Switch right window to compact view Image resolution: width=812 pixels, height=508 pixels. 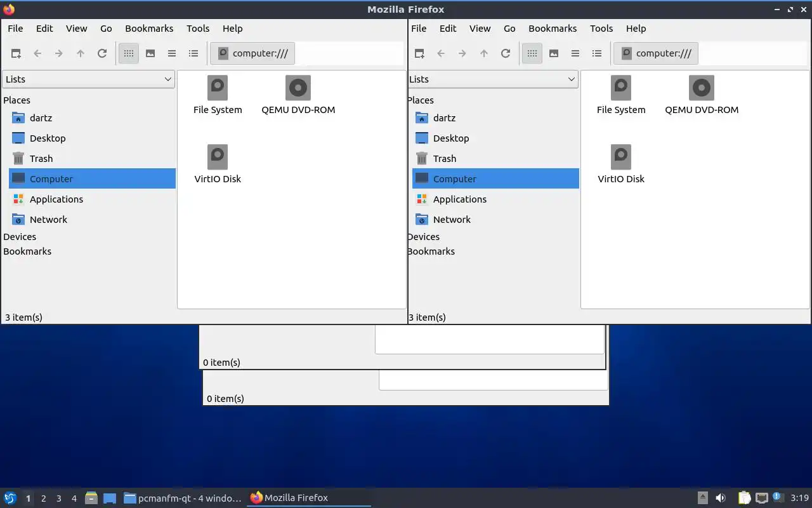(x=575, y=53)
